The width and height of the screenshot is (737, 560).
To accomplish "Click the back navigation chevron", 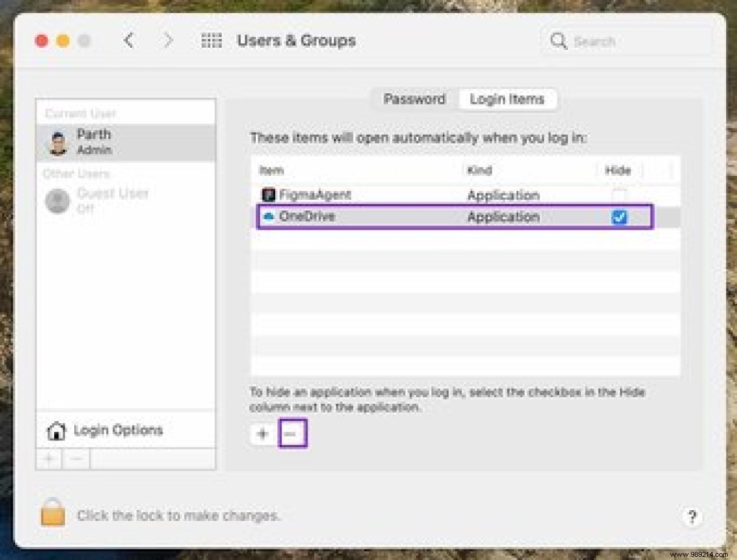I will (x=129, y=40).
